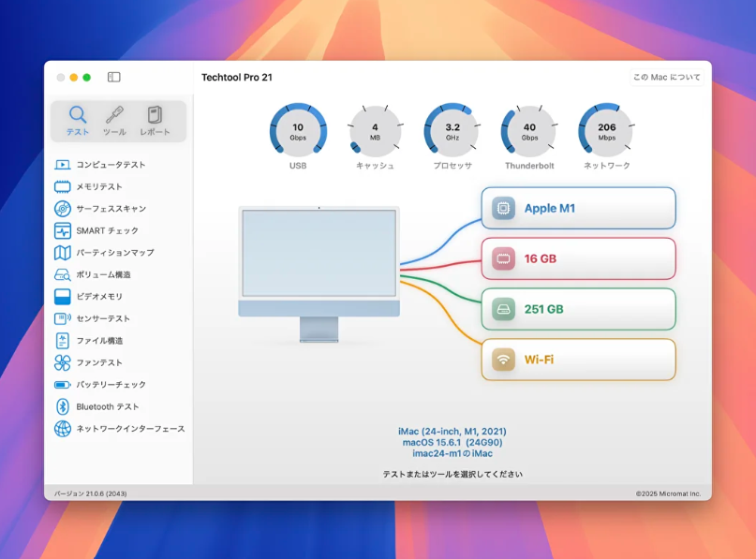Click the processor chip icon in Apple M1 card
This screenshot has height=559, width=756.
[x=503, y=208]
